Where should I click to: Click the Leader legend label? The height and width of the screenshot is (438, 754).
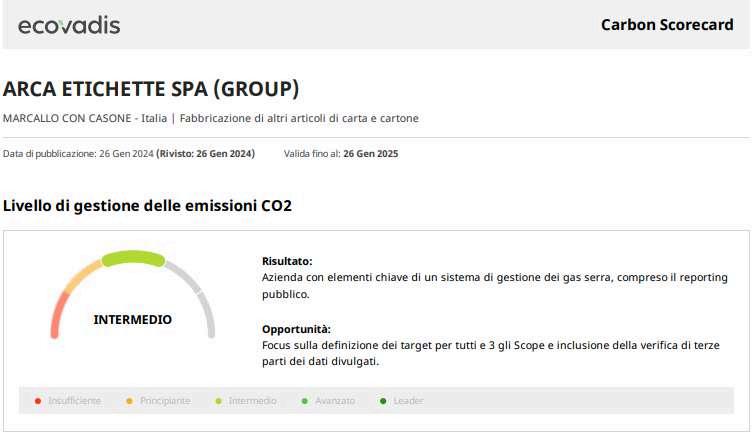tap(408, 401)
